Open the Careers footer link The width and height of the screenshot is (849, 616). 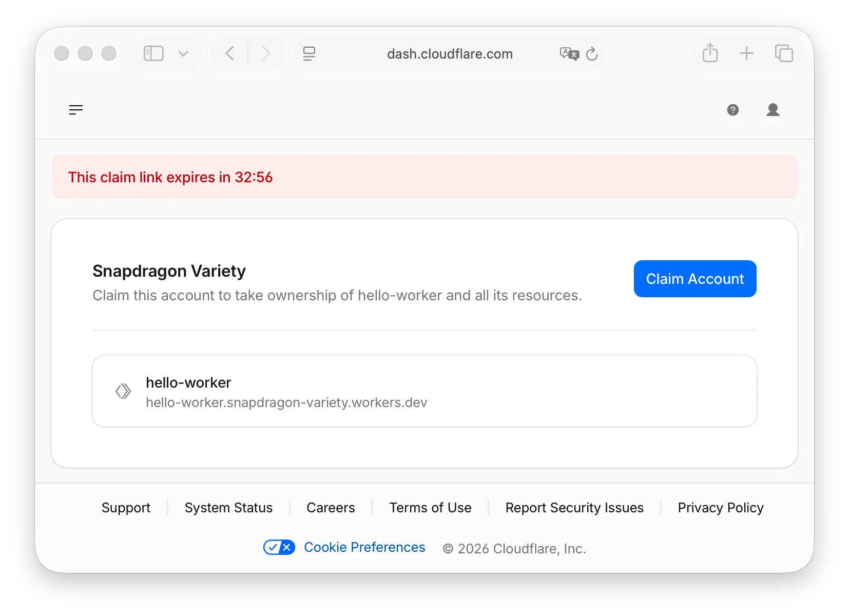pyautogui.click(x=331, y=508)
